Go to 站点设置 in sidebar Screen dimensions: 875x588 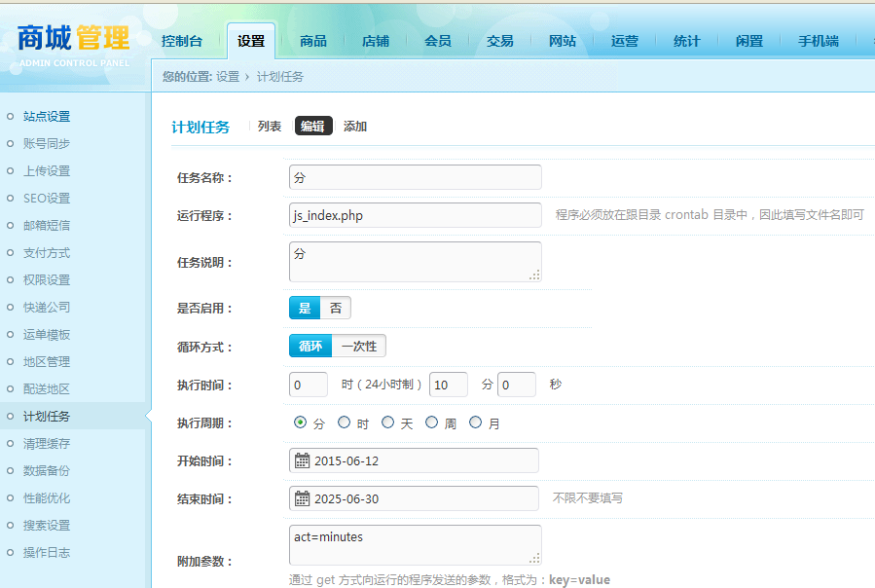(x=47, y=116)
